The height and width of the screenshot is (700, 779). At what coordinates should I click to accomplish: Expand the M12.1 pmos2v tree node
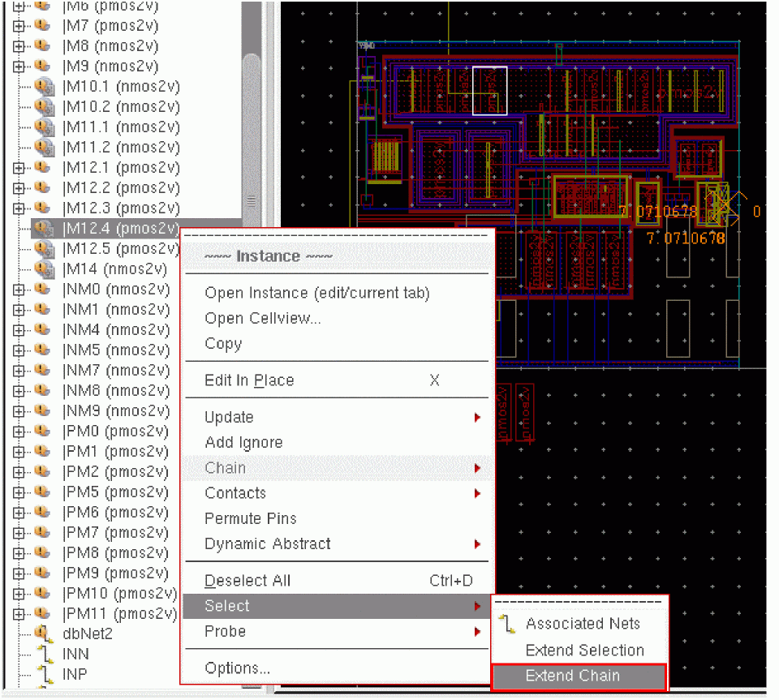click(x=20, y=168)
